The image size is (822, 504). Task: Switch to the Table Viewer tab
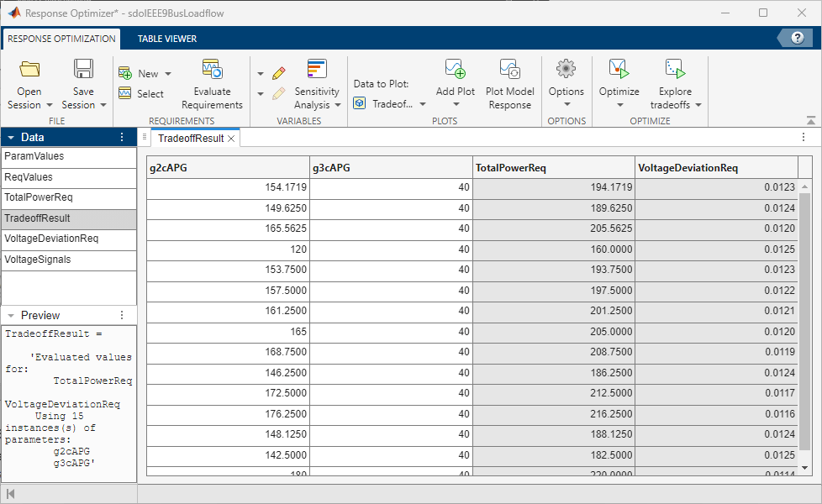tap(167, 39)
